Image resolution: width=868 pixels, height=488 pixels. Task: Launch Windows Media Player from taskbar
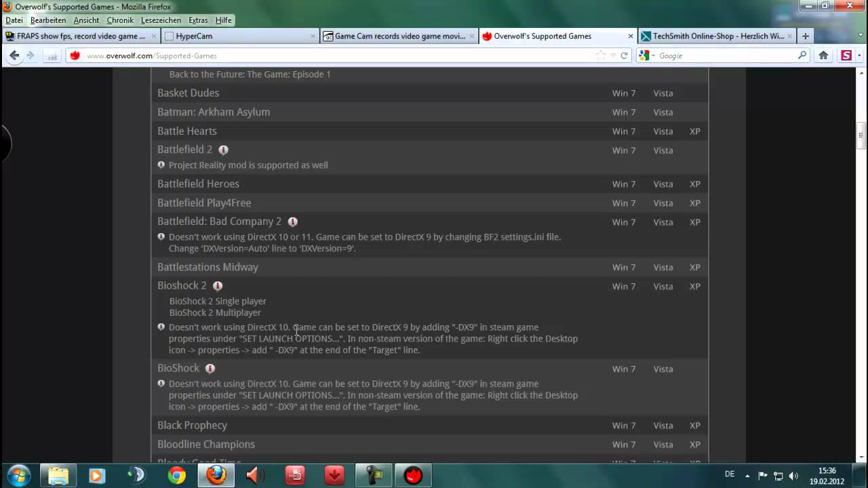(x=97, y=475)
